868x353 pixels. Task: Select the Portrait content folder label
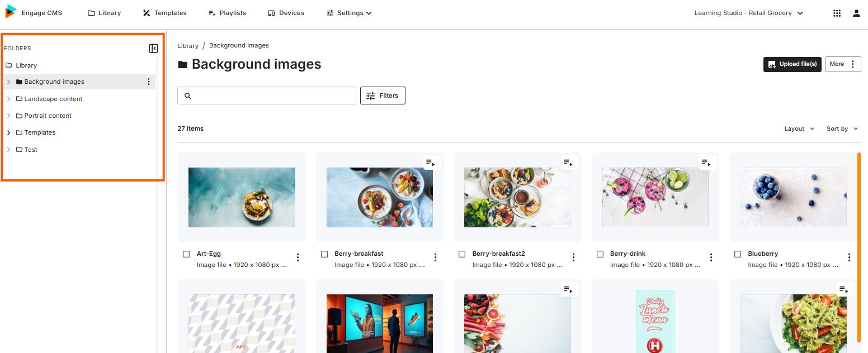pyautogui.click(x=48, y=116)
